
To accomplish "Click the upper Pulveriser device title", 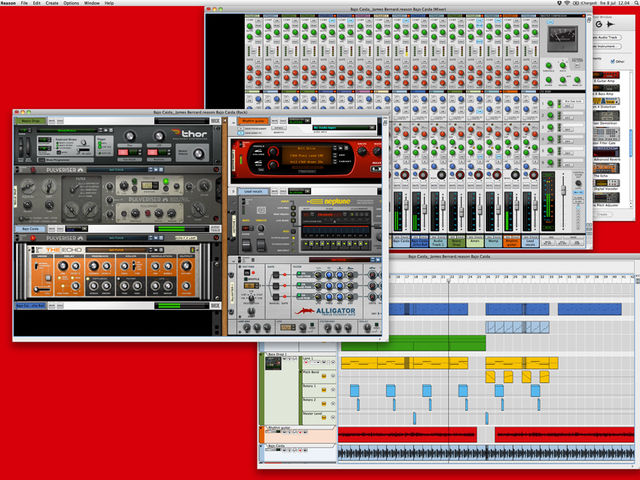I will tap(63, 170).
